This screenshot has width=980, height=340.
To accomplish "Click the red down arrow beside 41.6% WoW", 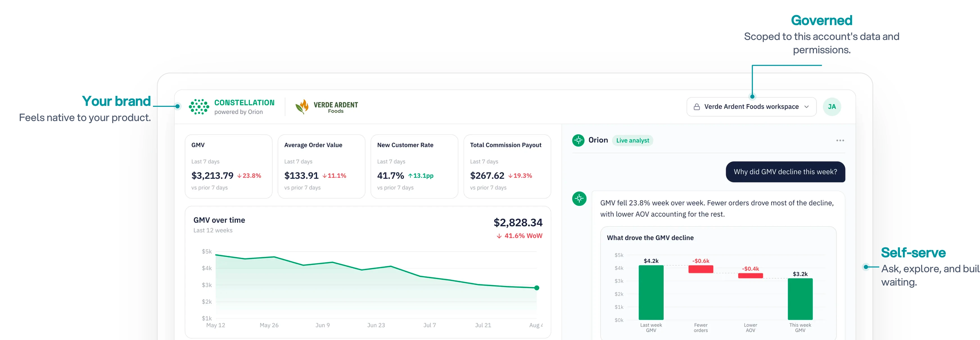I will 499,236.
